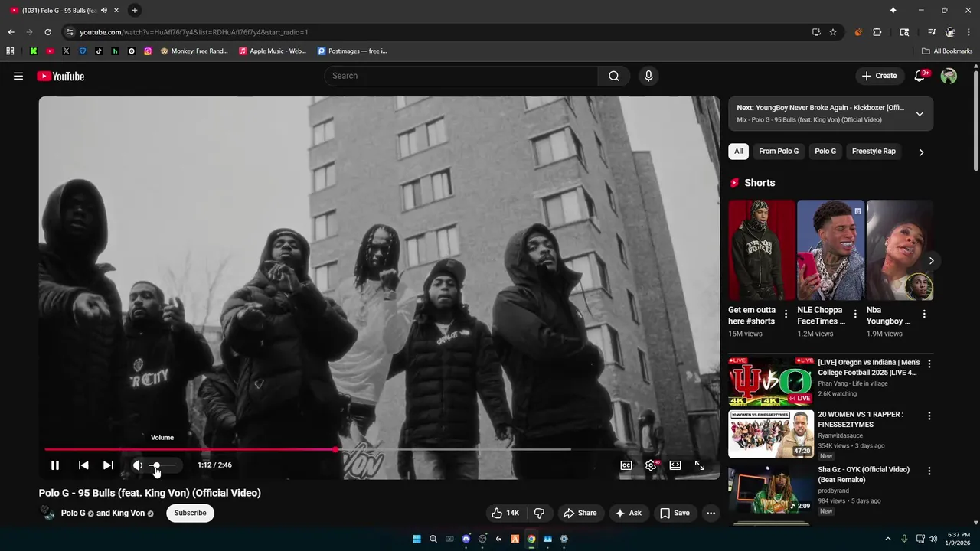
Task: Show hidden system tray icons
Action: pos(888,539)
